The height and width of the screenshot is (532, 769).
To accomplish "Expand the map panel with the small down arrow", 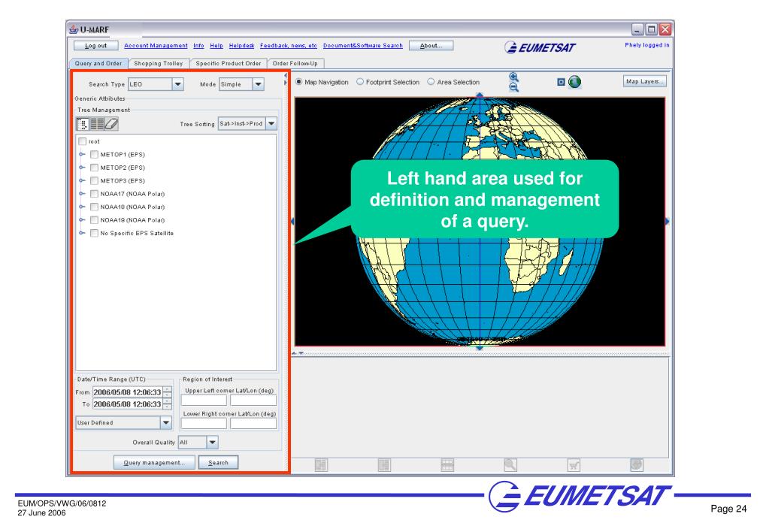I will point(301,353).
